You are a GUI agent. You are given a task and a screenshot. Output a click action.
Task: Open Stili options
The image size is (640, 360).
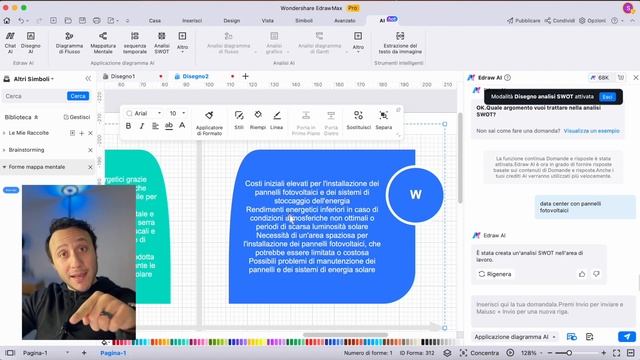click(239, 120)
